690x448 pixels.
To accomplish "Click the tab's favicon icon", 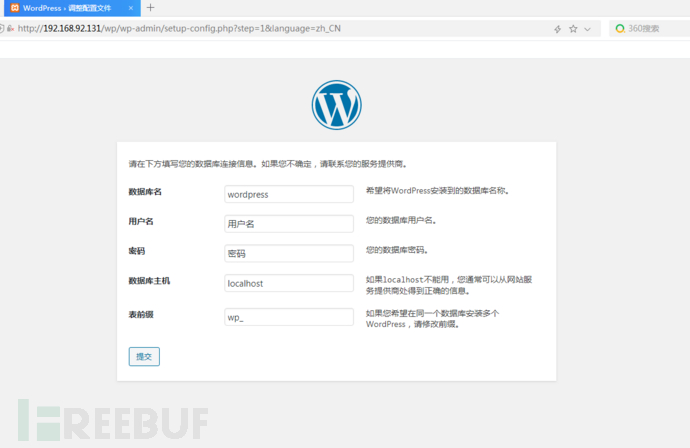I will point(15,7).
